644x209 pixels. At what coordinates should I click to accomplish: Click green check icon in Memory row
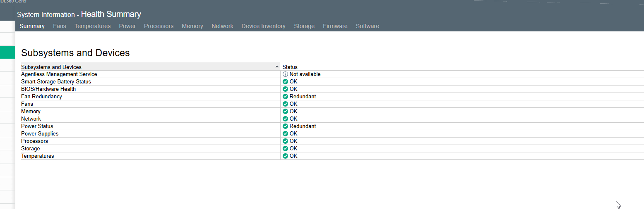tap(285, 112)
